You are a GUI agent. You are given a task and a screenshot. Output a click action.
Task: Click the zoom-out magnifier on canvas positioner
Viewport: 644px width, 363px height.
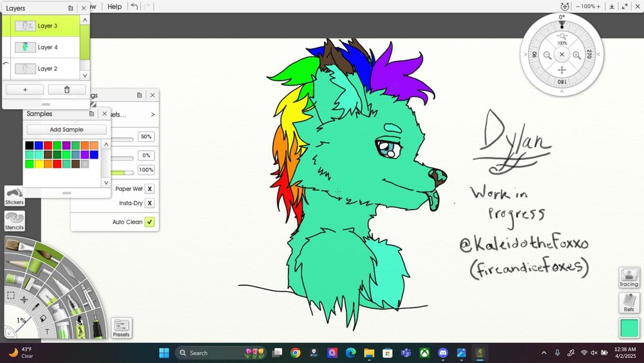coord(547,55)
